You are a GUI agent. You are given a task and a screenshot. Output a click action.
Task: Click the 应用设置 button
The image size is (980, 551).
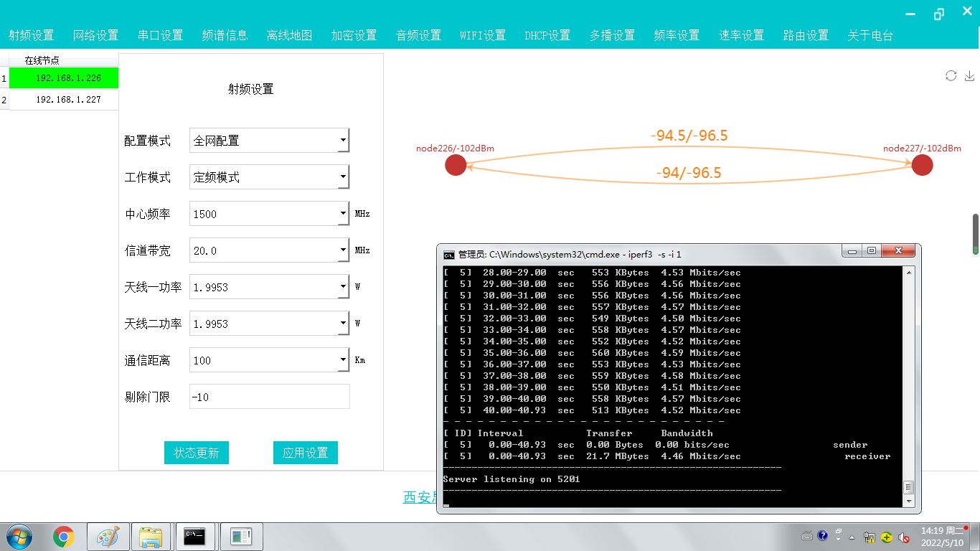(306, 453)
